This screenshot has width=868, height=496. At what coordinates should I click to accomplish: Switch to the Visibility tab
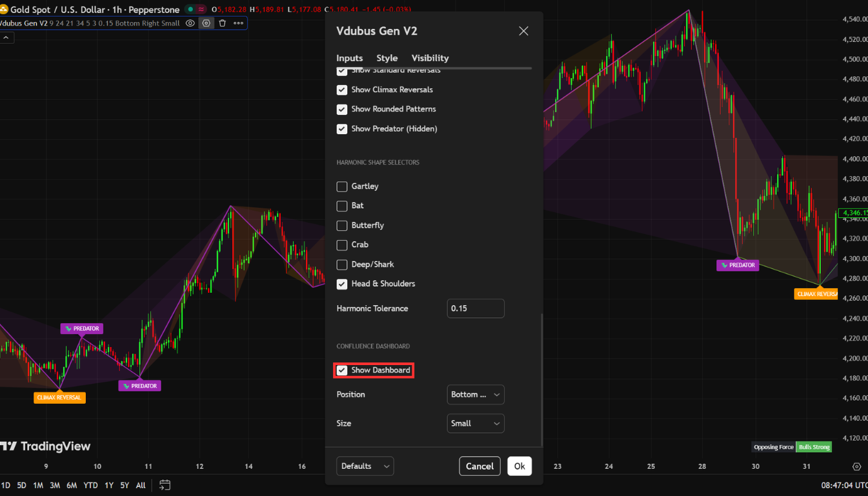click(430, 58)
